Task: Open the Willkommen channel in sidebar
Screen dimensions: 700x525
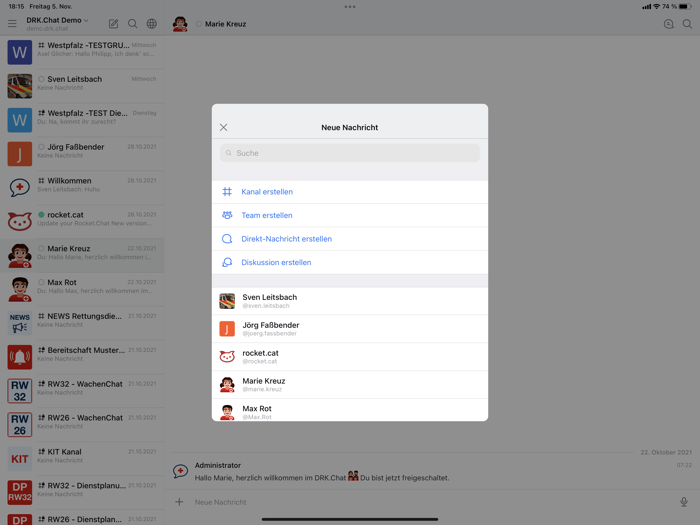Action: (x=82, y=188)
